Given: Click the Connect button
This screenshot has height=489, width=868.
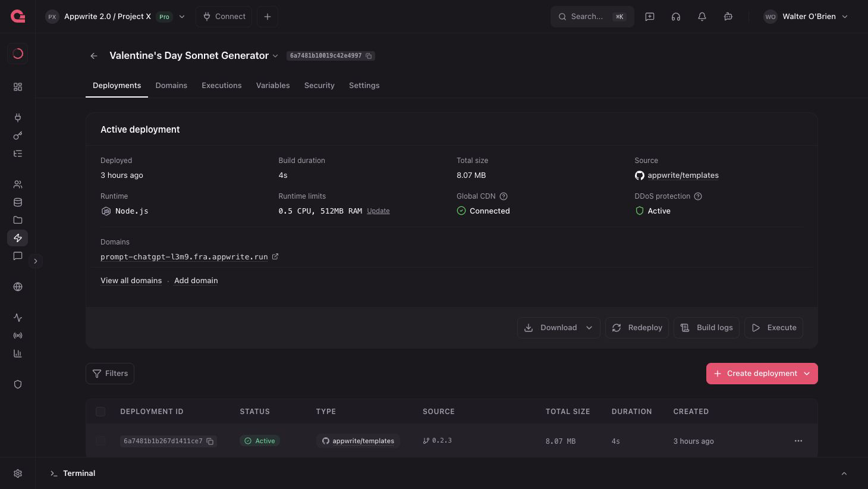Looking at the screenshot, I should click(x=224, y=17).
